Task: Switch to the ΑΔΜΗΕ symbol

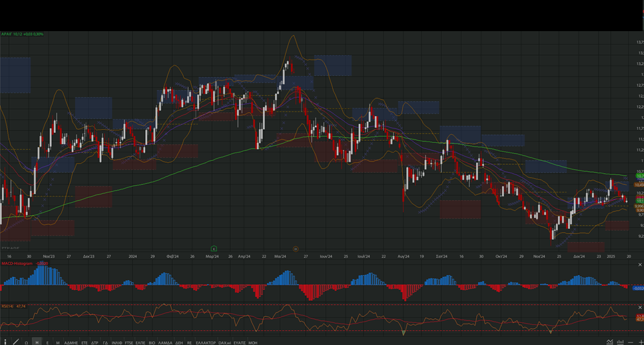Action: point(71,342)
